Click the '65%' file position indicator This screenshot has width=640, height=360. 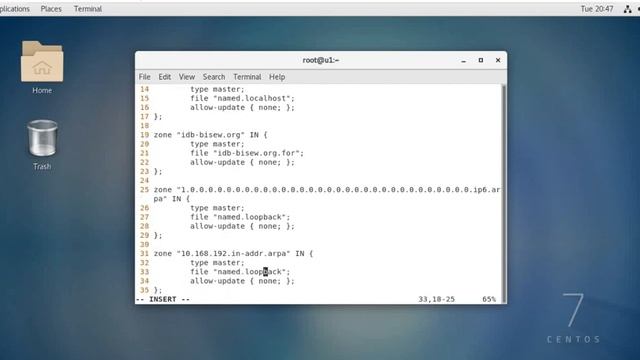coord(489,299)
